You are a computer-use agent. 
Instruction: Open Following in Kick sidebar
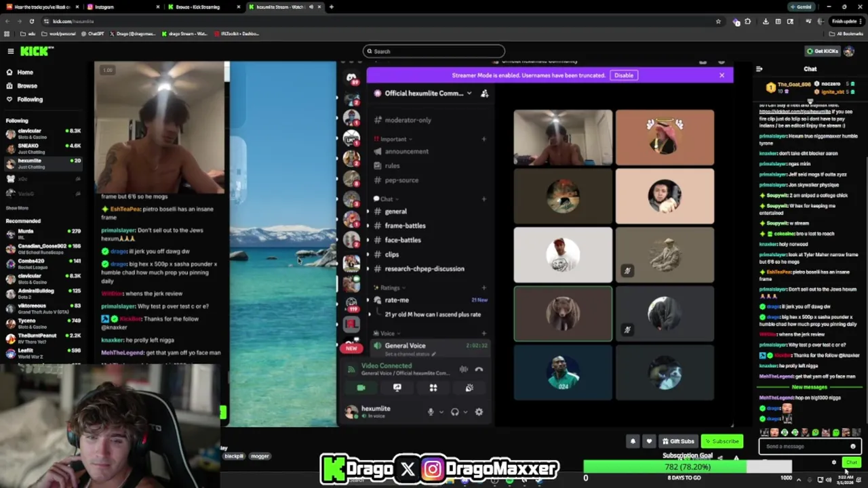[30, 99]
